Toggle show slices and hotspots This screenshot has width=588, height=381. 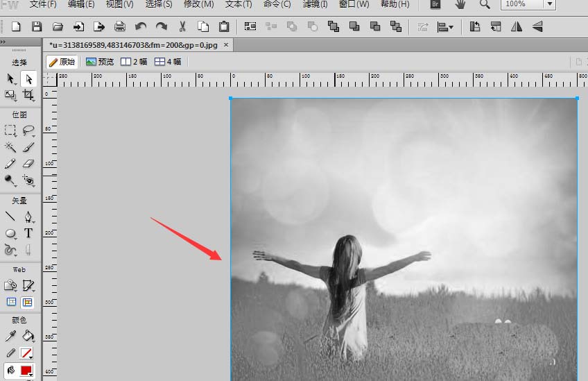pyautogui.click(x=28, y=302)
